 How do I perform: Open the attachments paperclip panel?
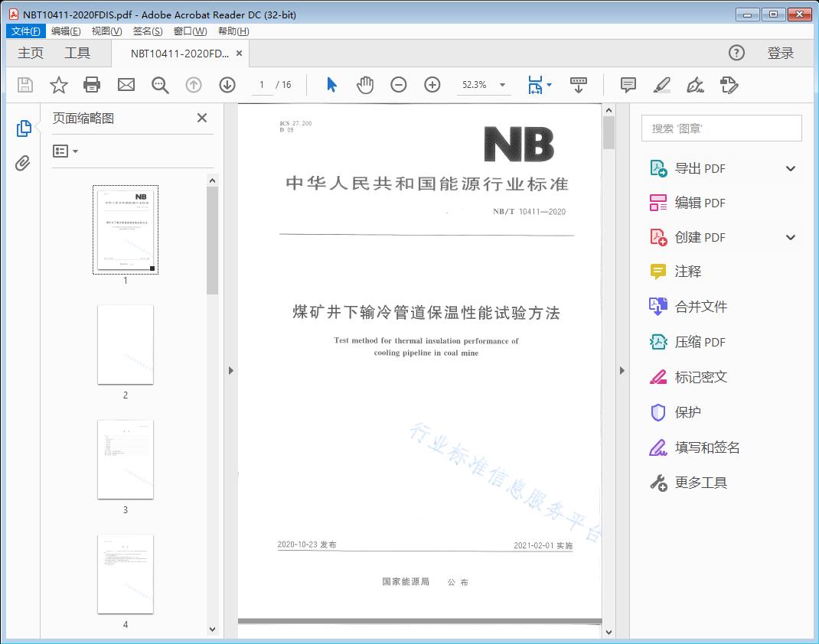click(24, 163)
